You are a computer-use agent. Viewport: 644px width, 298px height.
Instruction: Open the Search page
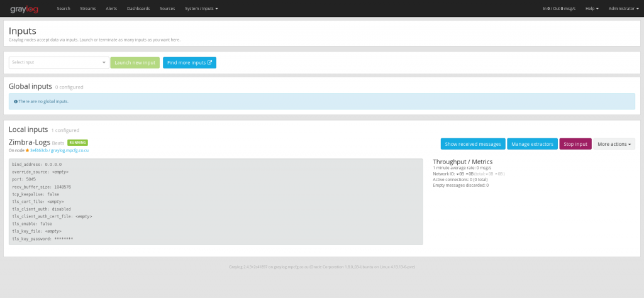[x=64, y=9]
